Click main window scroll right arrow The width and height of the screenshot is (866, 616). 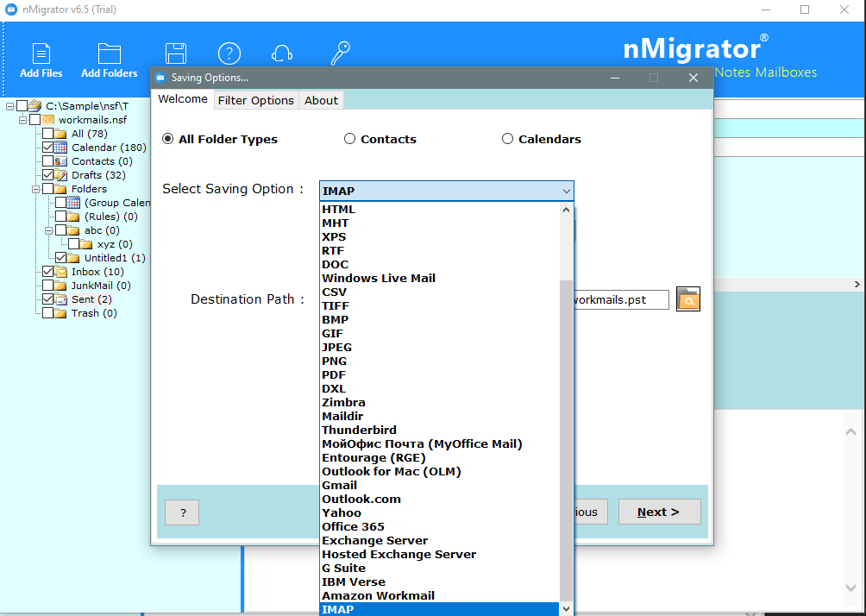[x=857, y=284]
